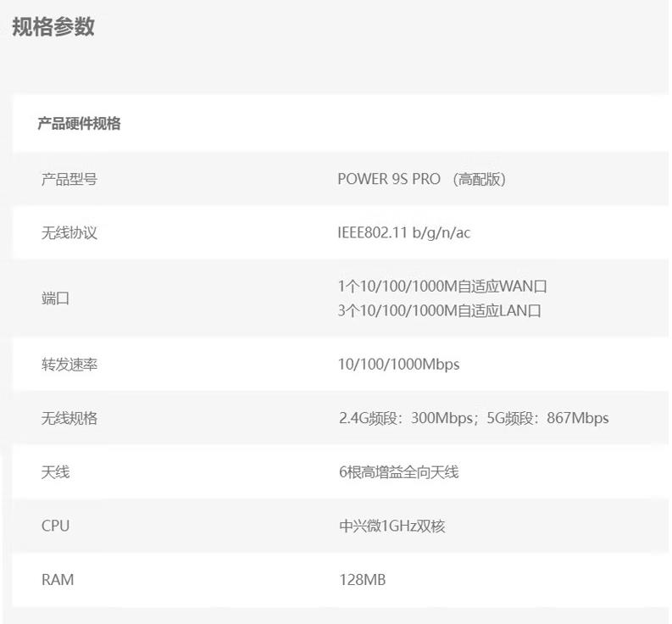Click the 无线协议 label

(69, 233)
